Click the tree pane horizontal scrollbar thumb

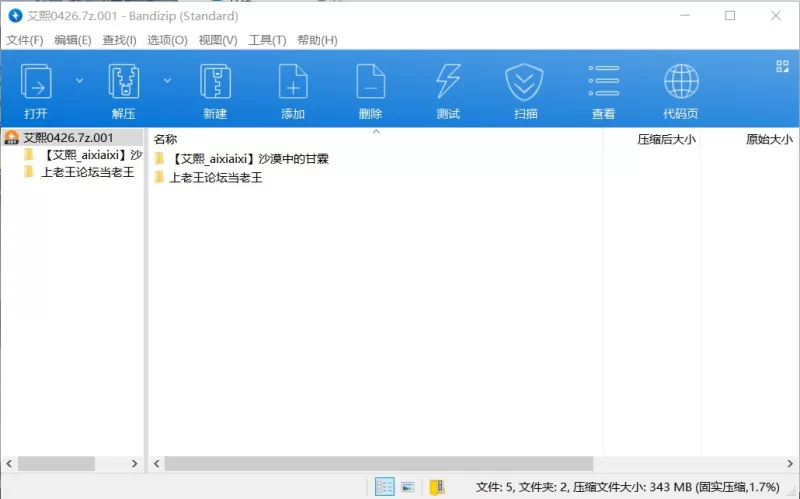[56, 463]
